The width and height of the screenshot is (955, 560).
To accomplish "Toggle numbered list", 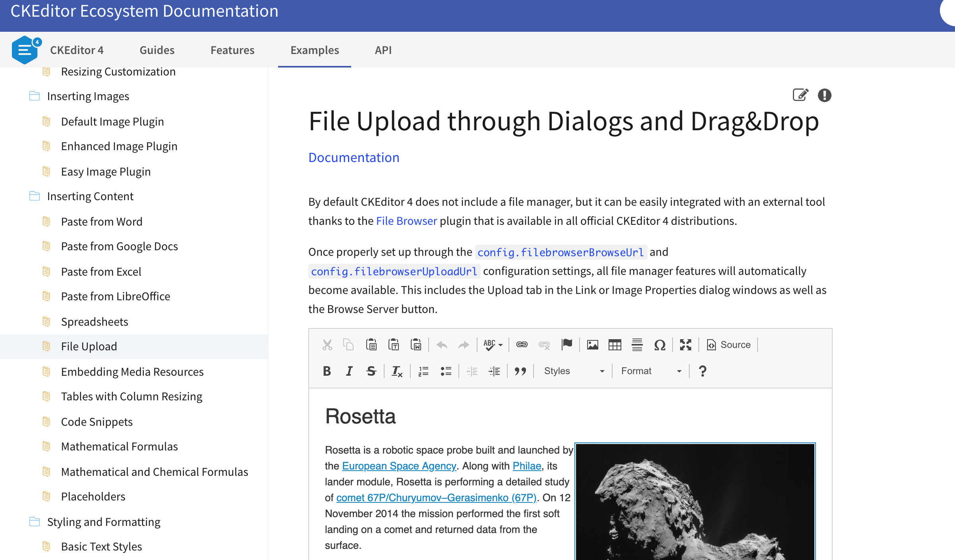I will pos(423,371).
